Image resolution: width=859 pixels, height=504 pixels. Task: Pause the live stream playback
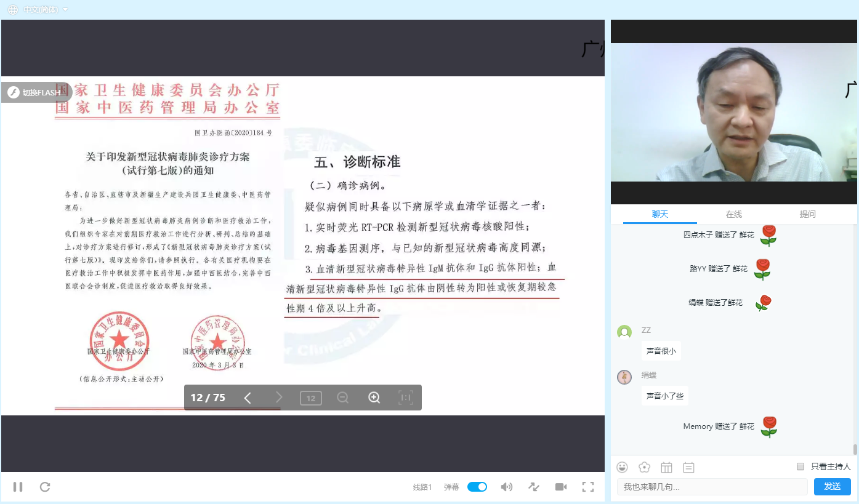[x=17, y=487]
